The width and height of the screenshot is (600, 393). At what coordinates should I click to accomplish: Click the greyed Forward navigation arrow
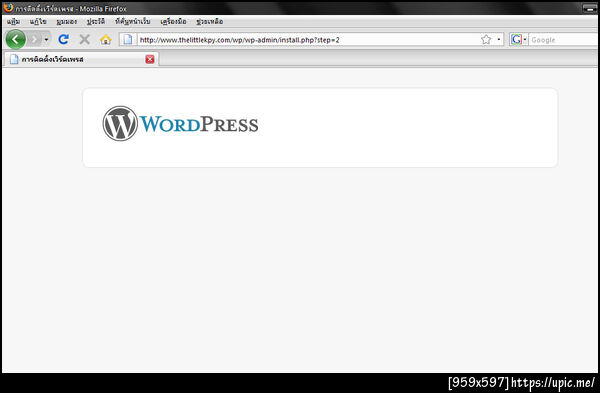coord(34,39)
